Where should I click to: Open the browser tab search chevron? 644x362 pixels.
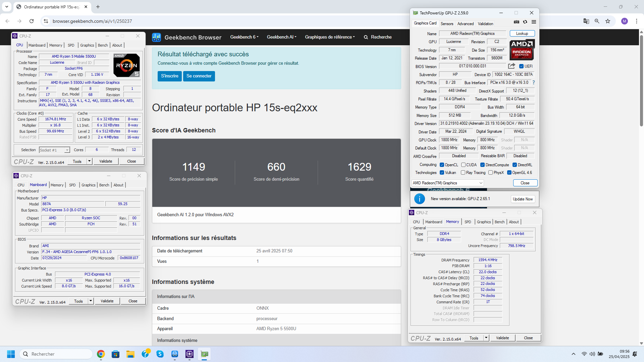point(7,7)
